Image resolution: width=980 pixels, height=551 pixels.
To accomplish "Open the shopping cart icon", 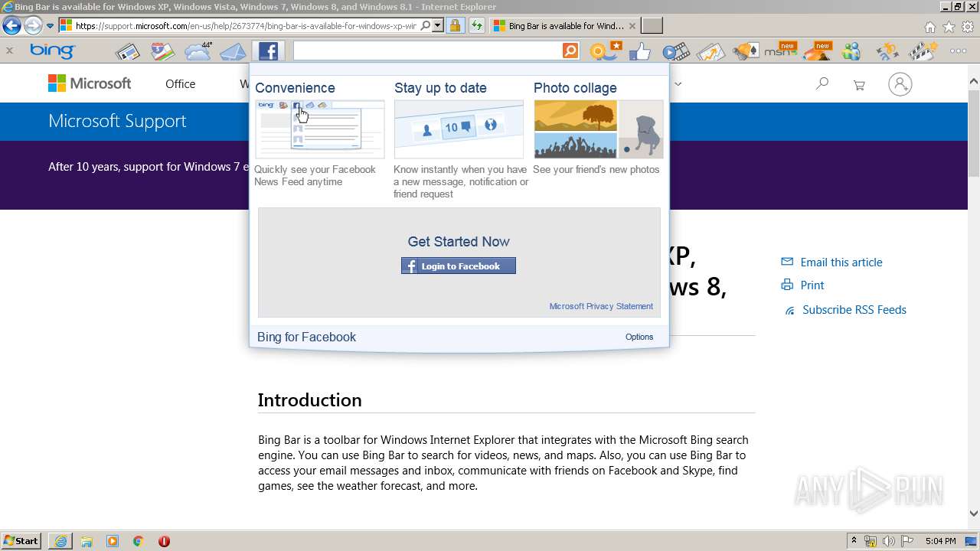I will click(859, 84).
